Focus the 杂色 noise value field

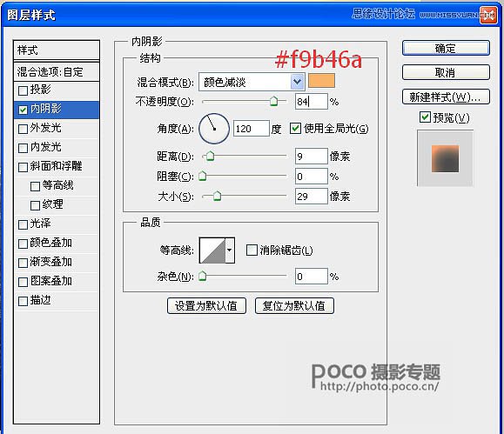coord(311,277)
